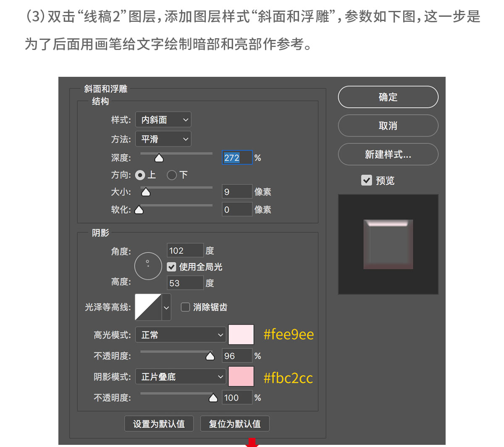The height and width of the screenshot is (447, 504).
Task: Click the 复位为默认值 button
Action: [234, 423]
